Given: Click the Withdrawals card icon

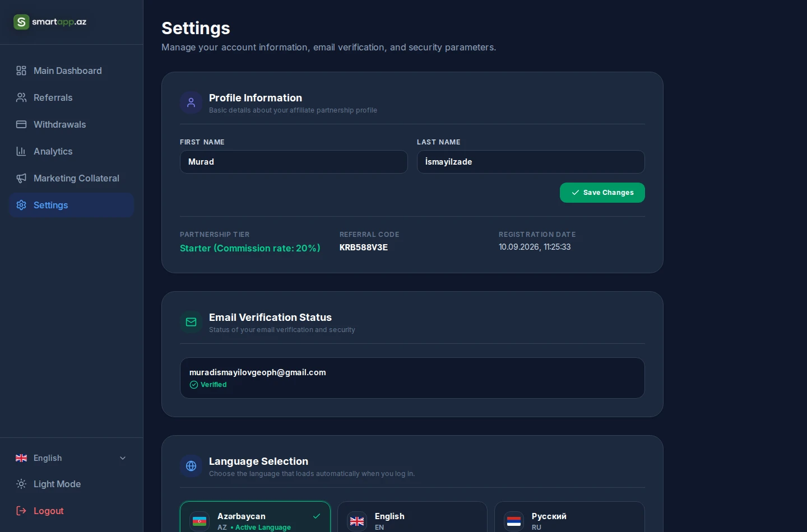Looking at the screenshot, I should (21, 124).
